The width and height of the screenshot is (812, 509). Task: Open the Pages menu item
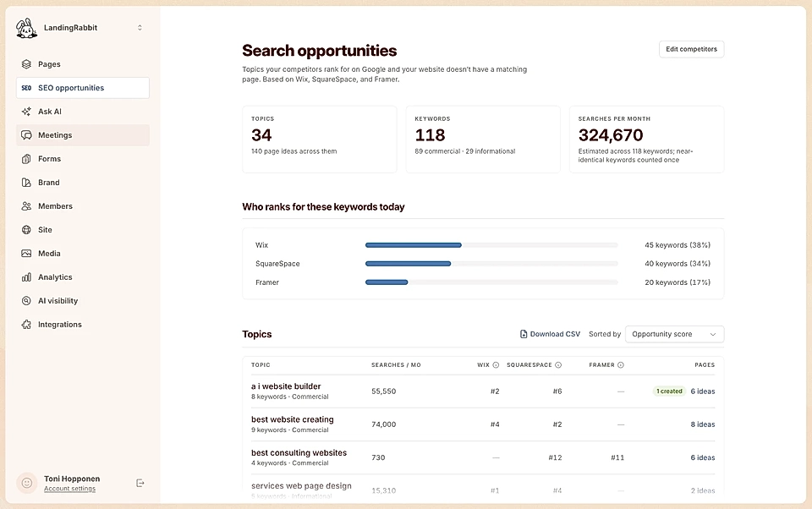[83, 64]
